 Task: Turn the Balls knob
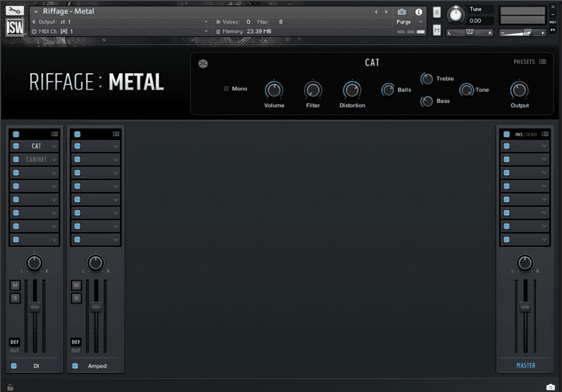388,90
